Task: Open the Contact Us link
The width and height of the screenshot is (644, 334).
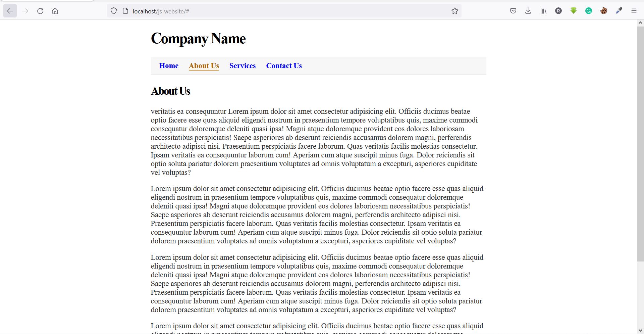Action: tap(284, 66)
